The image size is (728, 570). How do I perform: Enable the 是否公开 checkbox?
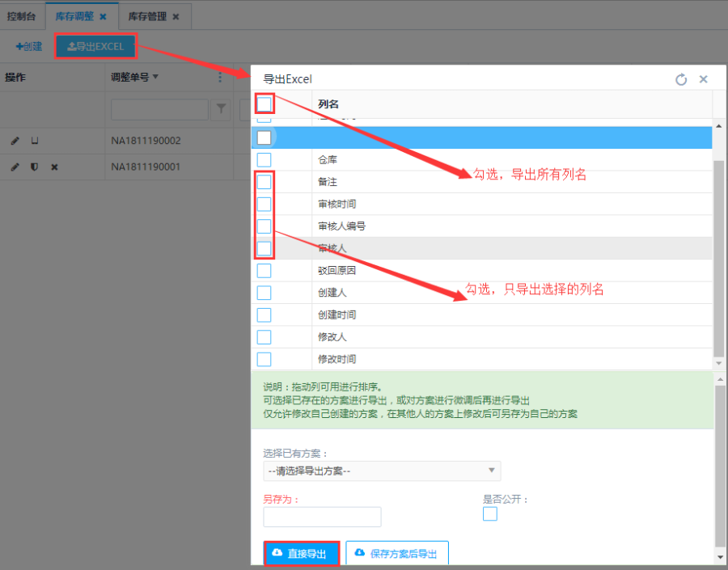click(x=490, y=513)
